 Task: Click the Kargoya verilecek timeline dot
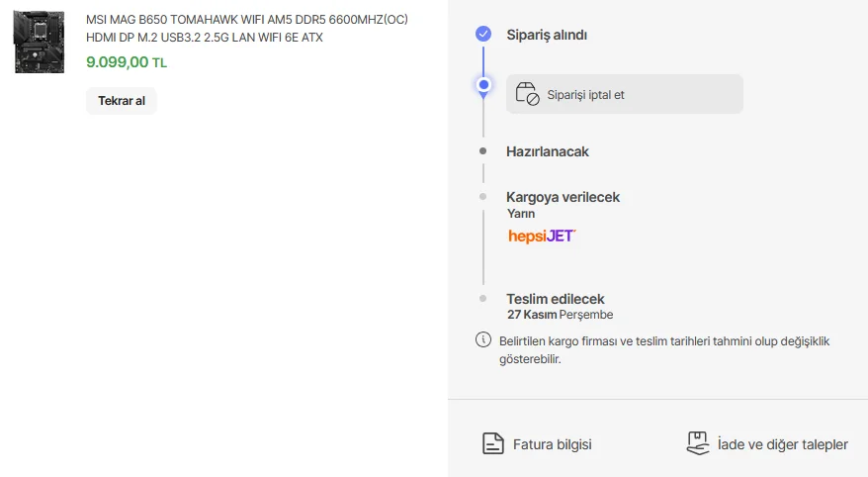click(x=482, y=197)
